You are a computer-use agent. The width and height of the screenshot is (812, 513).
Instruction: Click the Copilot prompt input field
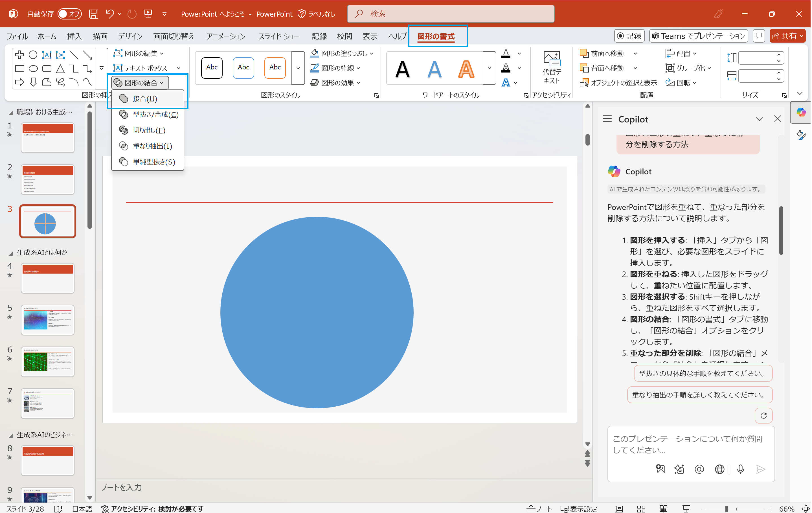point(690,444)
